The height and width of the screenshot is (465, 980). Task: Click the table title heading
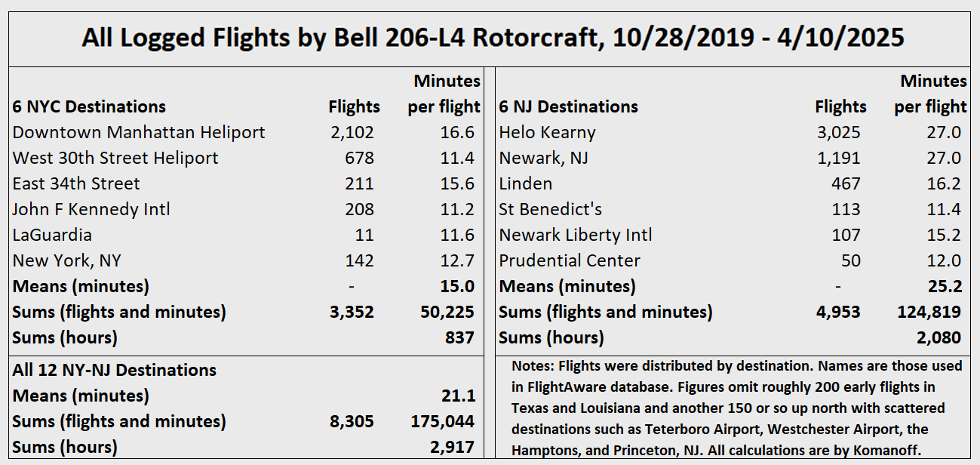tap(493, 38)
